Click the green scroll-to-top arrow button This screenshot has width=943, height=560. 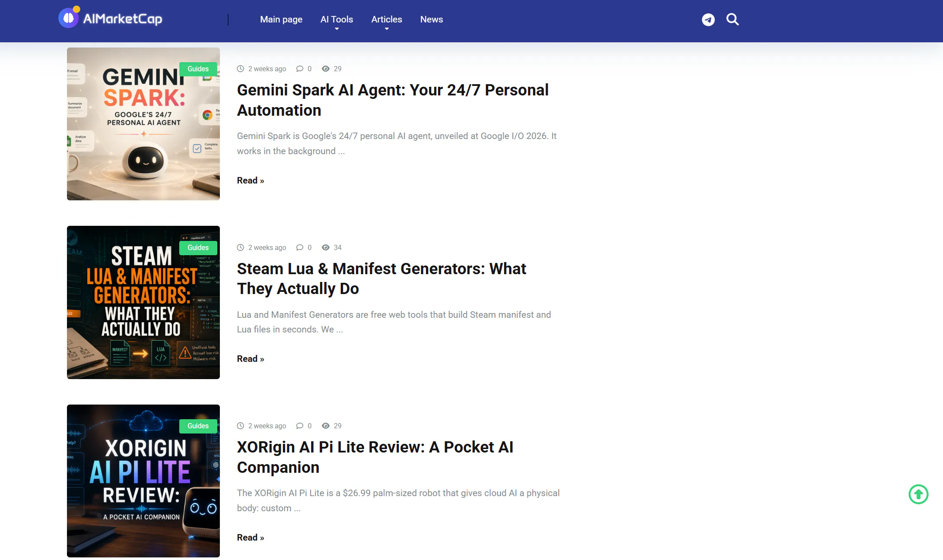tap(918, 494)
